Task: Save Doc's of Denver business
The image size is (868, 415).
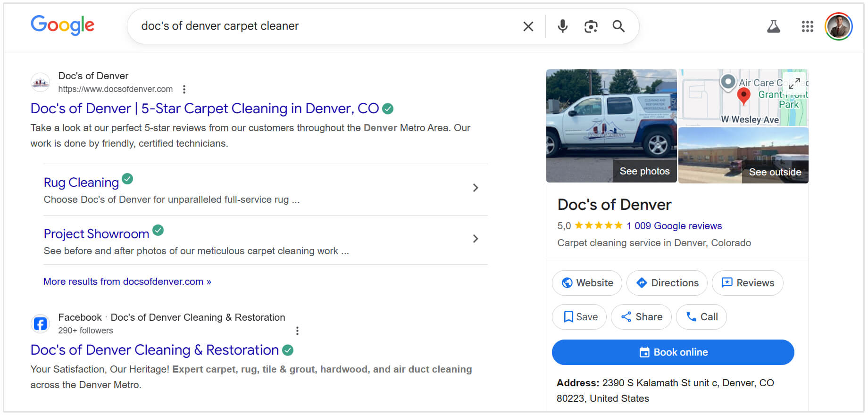Action: 580,317
